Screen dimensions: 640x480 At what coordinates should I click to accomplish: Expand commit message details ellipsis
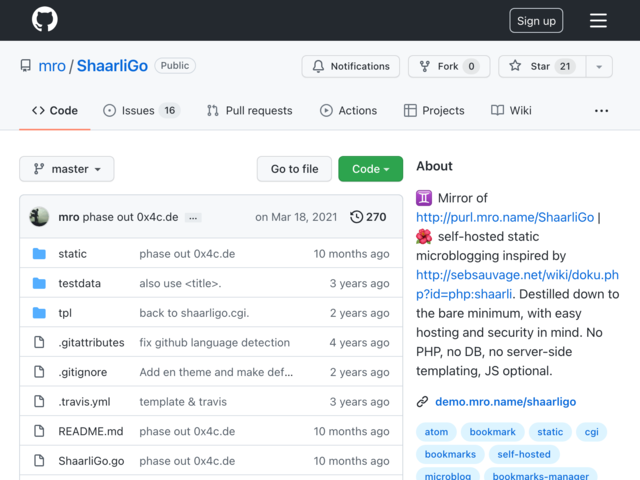193,218
